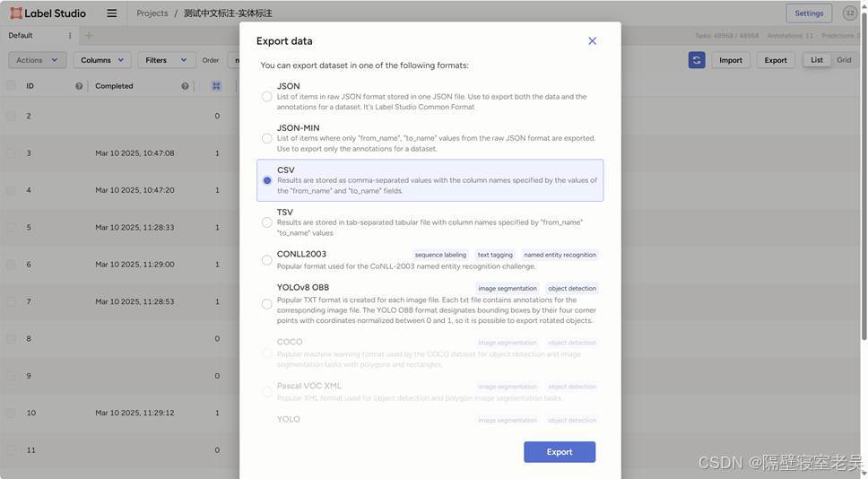
Task: Tick the checkbox for task ID 10
Action: point(11,413)
